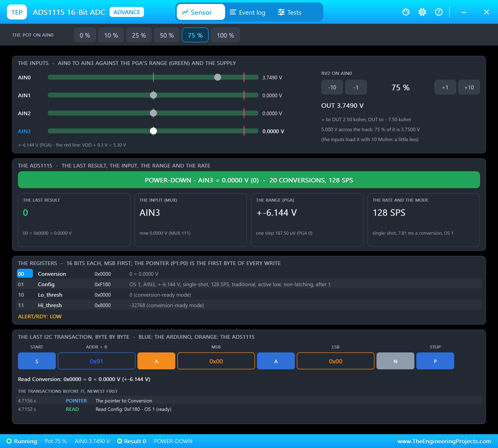Click the 0x91 address byte box
The height and width of the screenshot is (448, 498).
coord(97,361)
